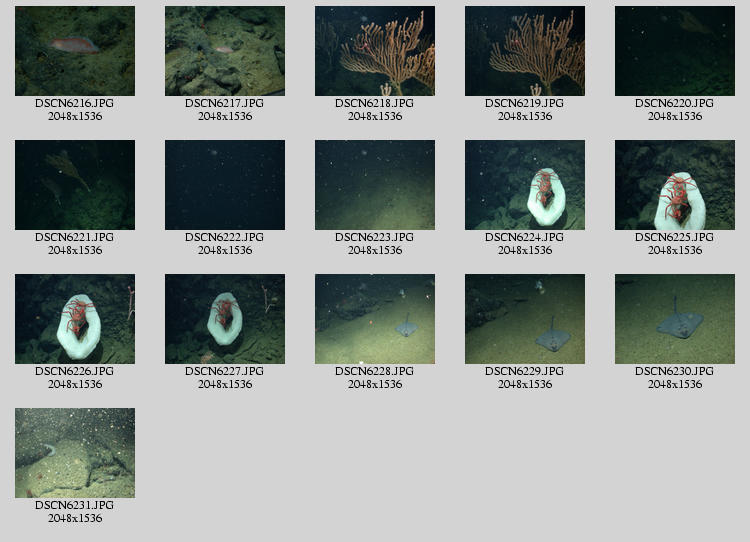The height and width of the screenshot is (542, 750).
Task: Open thumbnail DSCN6216.JPG with pink fish
Action: [x=75, y=51]
